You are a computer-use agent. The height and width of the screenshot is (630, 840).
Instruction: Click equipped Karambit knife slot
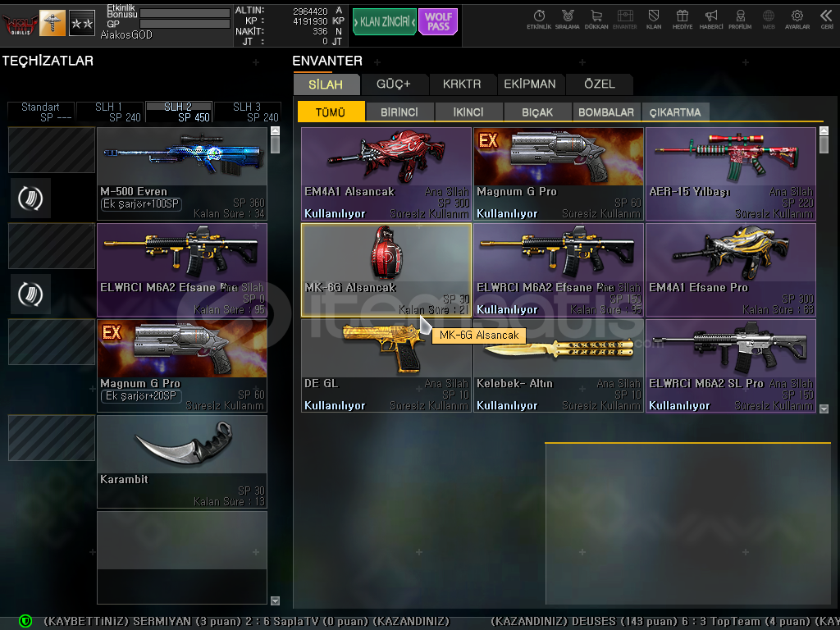click(x=182, y=462)
